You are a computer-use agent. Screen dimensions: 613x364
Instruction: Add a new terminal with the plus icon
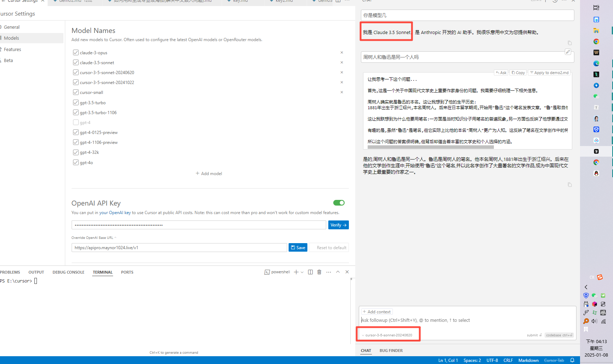pyautogui.click(x=296, y=272)
